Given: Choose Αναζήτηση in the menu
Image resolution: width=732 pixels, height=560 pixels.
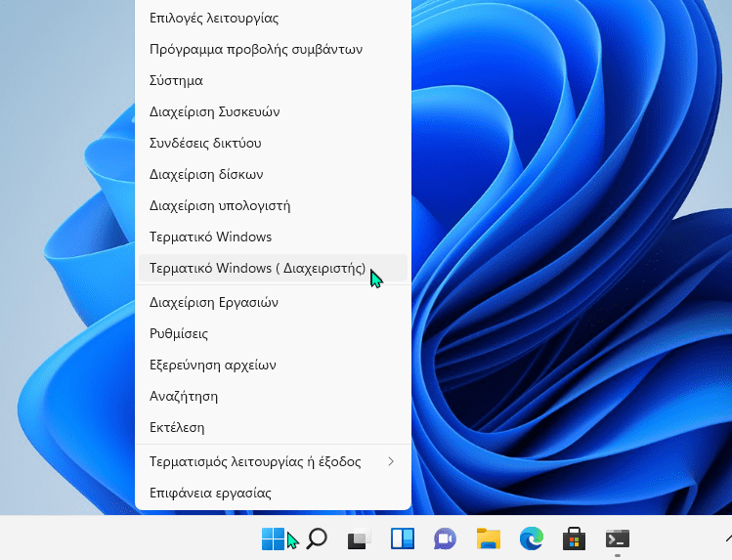Looking at the screenshot, I should pyautogui.click(x=273, y=396).
